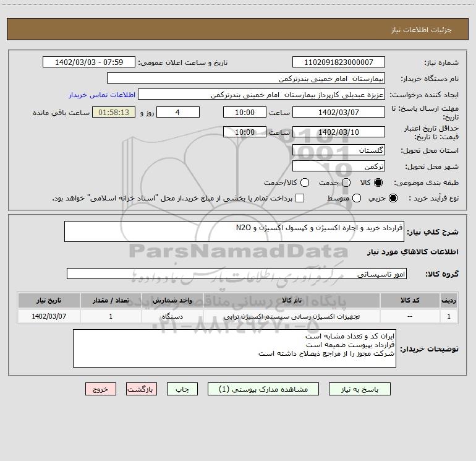Click the response deadline date 1402/03/07 field
The height and width of the screenshot is (461, 476).
[x=339, y=112]
